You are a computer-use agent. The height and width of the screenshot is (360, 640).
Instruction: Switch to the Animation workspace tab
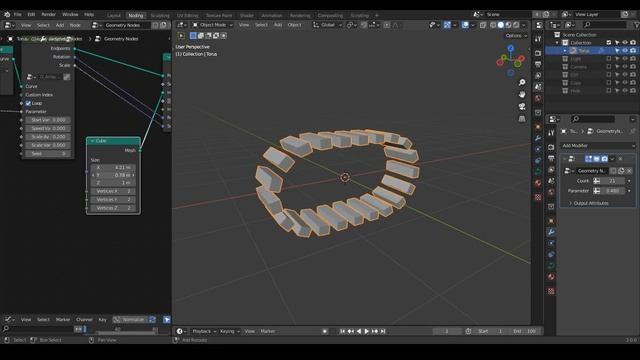272,15
